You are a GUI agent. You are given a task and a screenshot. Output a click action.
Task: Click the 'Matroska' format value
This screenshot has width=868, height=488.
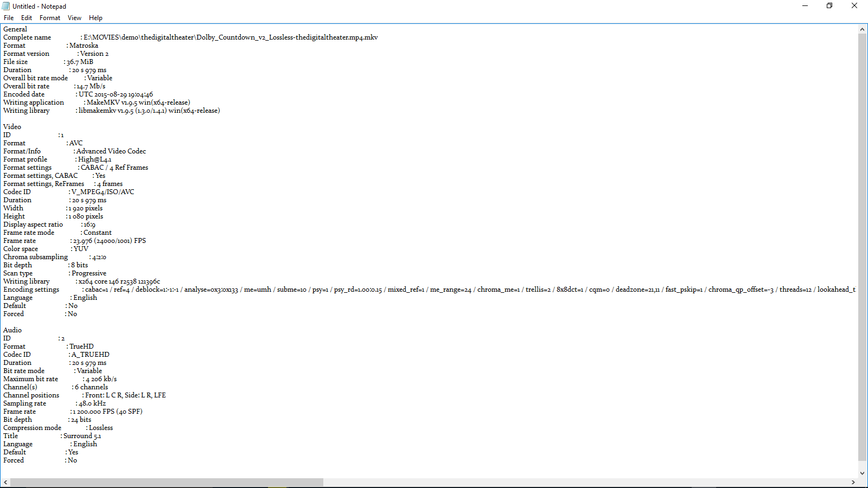click(84, 46)
